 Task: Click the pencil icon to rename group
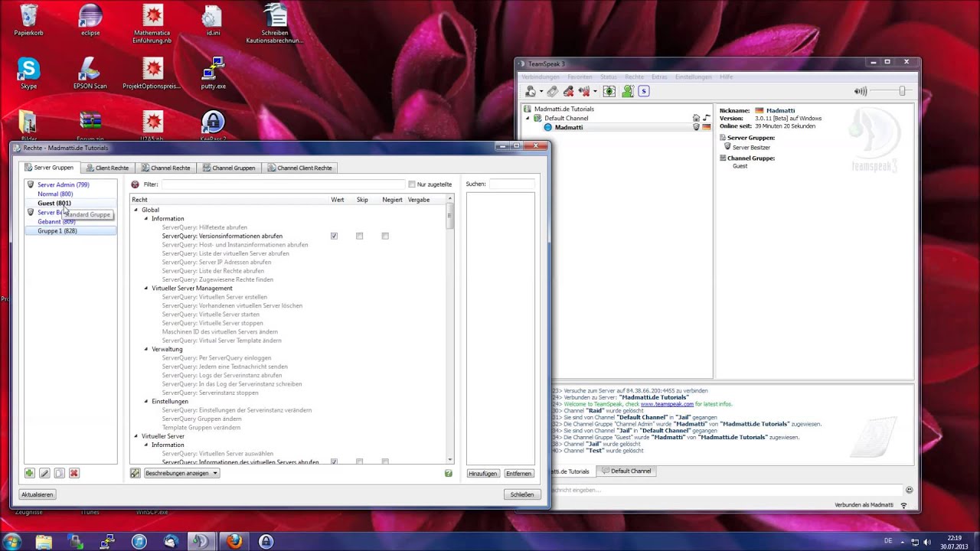(x=44, y=474)
